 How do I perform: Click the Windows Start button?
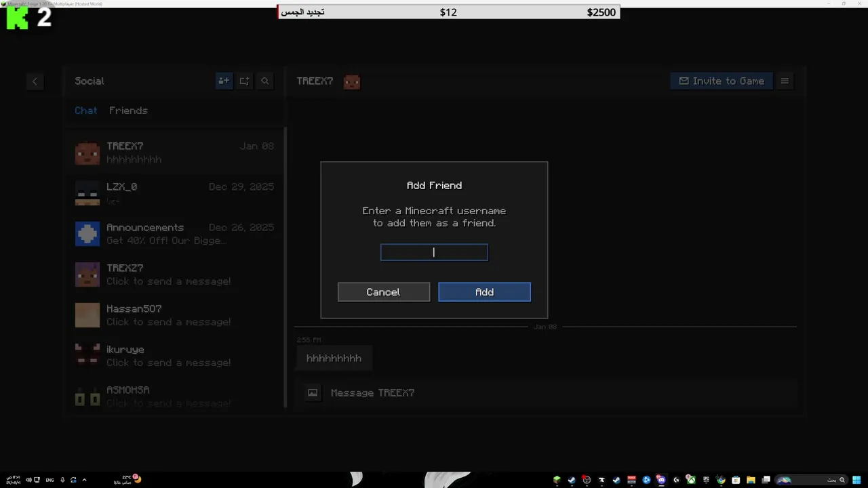856,480
